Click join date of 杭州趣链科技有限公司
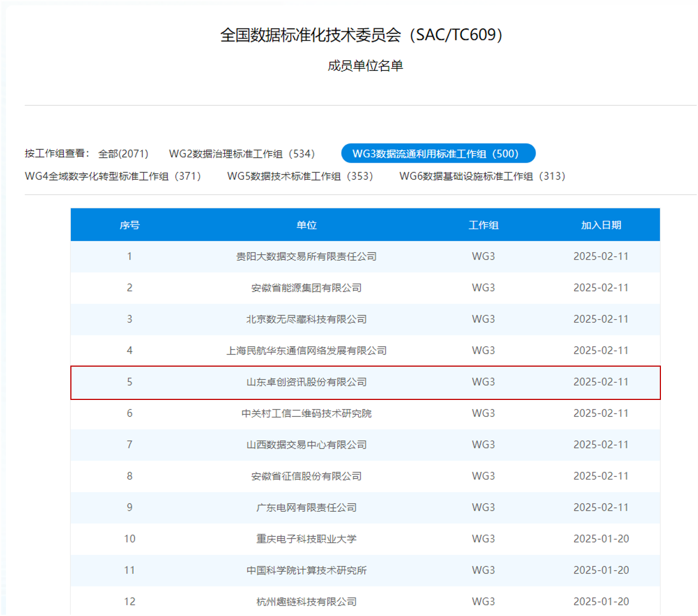The height and width of the screenshot is (616, 698). tap(601, 601)
